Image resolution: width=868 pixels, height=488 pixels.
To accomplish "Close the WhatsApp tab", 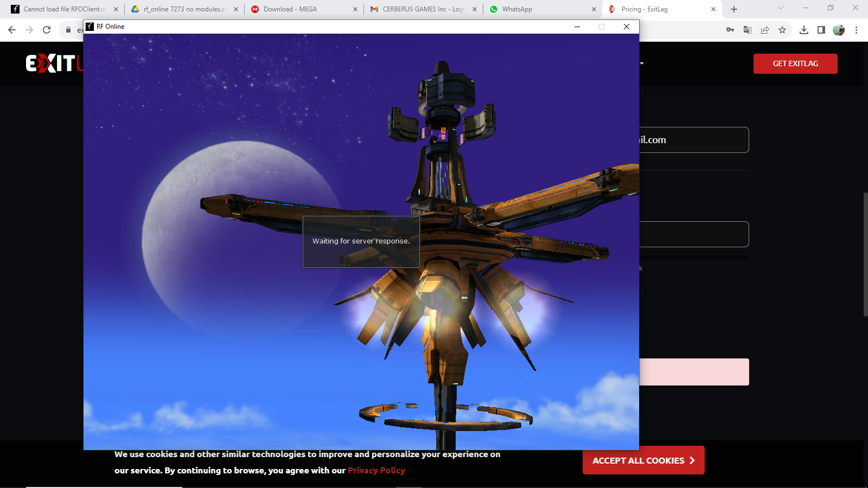I will coord(594,9).
